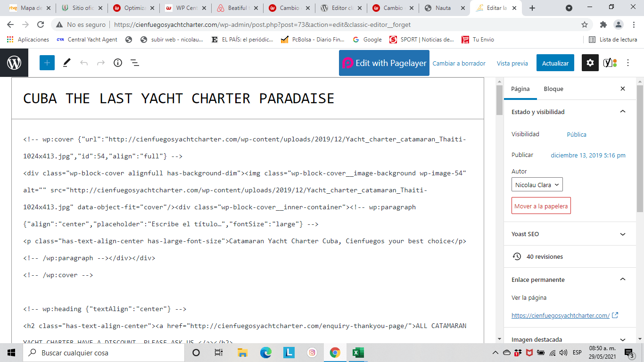Open the Windows Start menu

11,353
